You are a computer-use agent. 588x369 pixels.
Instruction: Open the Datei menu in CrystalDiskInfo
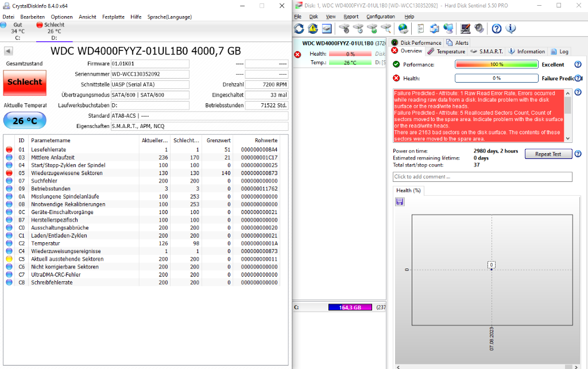(x=8, y=17)
